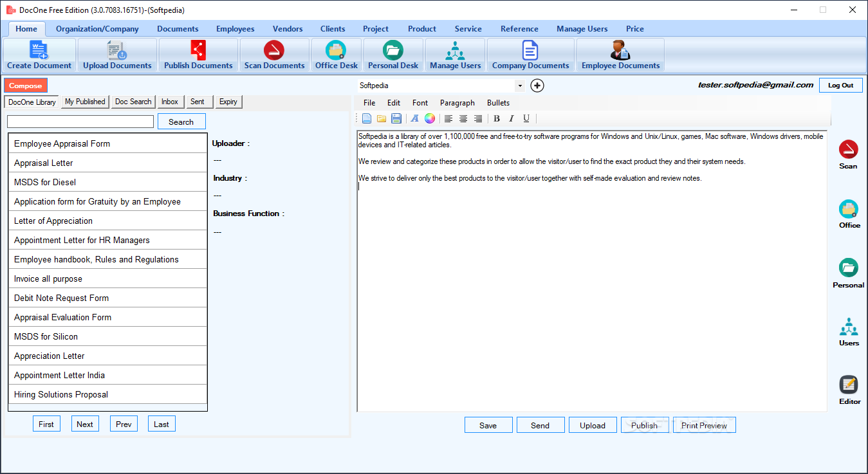Open the Font menu

coord(420,103)
